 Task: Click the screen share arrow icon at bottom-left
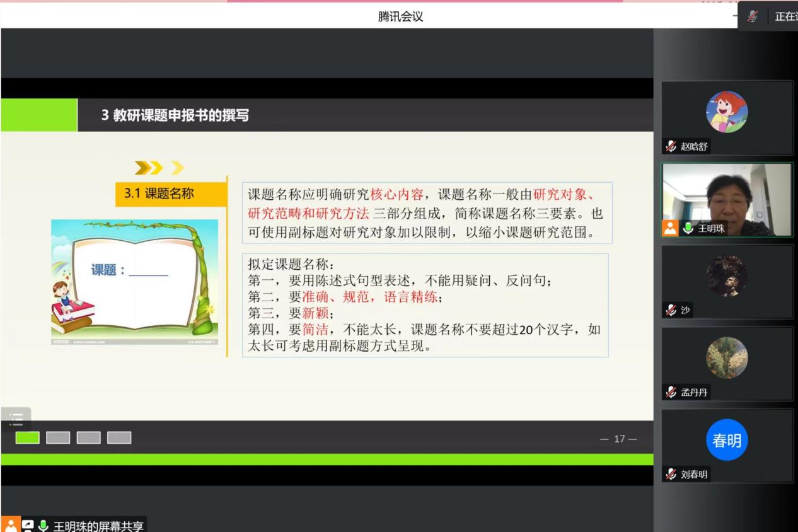pyautogui.click(x=28, y=526)
